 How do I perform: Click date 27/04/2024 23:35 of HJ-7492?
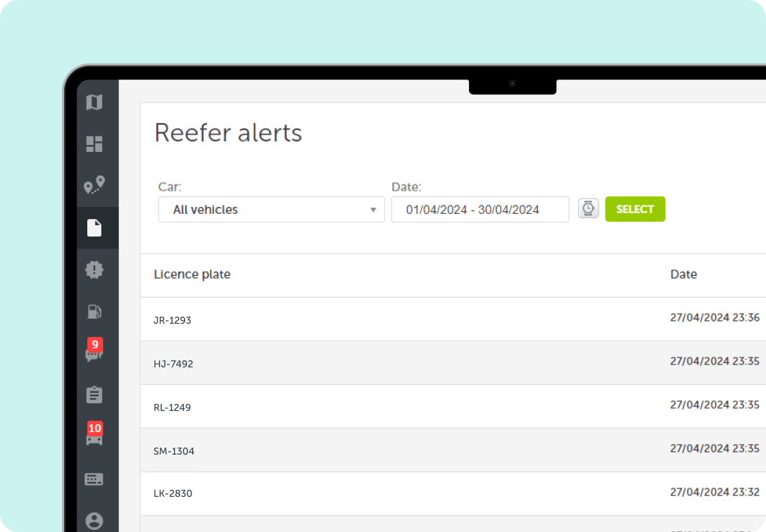coord(715,361)
